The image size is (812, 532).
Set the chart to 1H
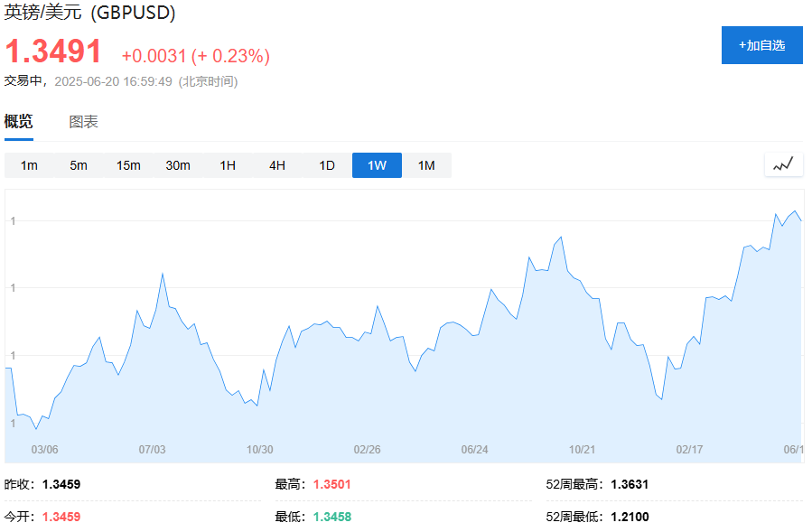coord(228,165)
